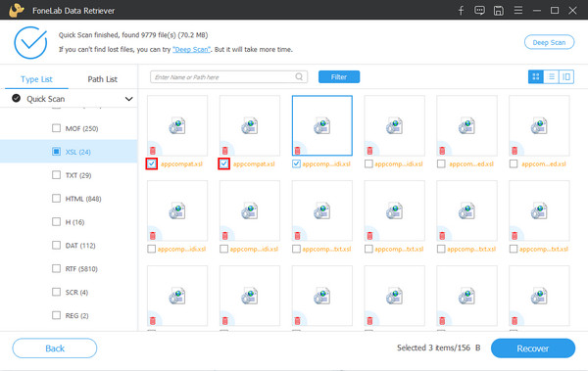Viewport: 588px width, 371px height.
Task: Click the Filter button
Action: (339, 76)
